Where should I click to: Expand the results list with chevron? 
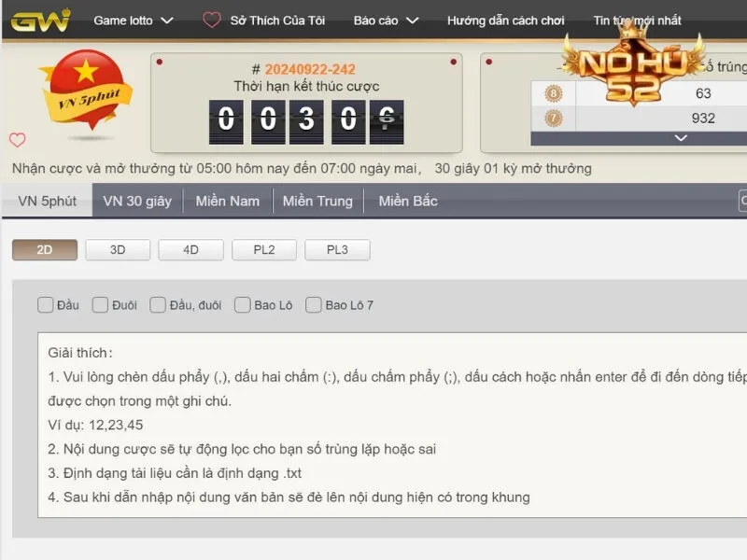coord(681,138)
